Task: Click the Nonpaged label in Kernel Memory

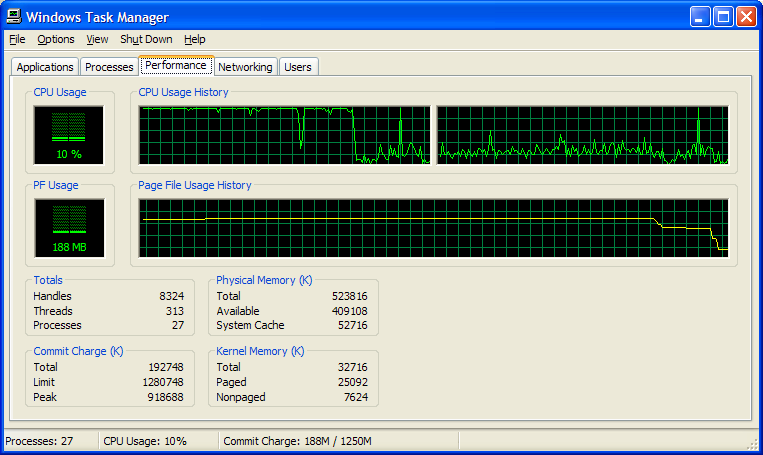Action: [x=241, y=397]
